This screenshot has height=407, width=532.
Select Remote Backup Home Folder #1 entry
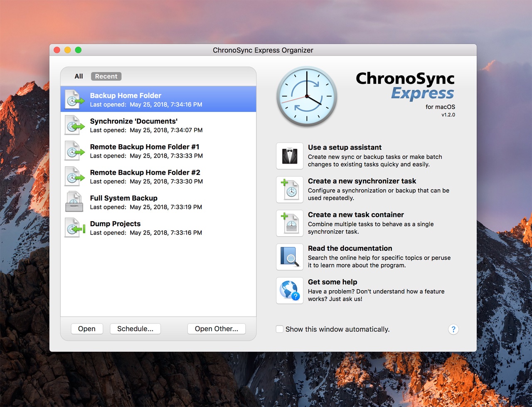(158, 151)
